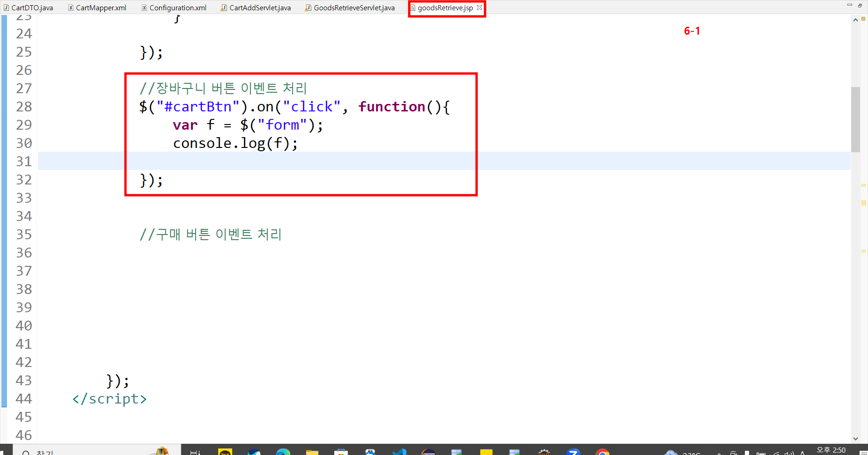Select the Configuration.xml tab
868x455 pixels.
coord(174,7)
